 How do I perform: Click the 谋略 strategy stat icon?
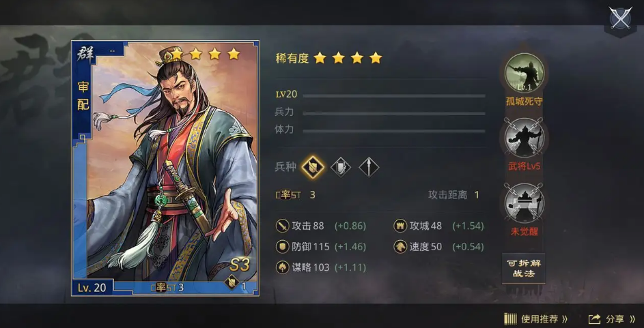(x=283, y=267)
